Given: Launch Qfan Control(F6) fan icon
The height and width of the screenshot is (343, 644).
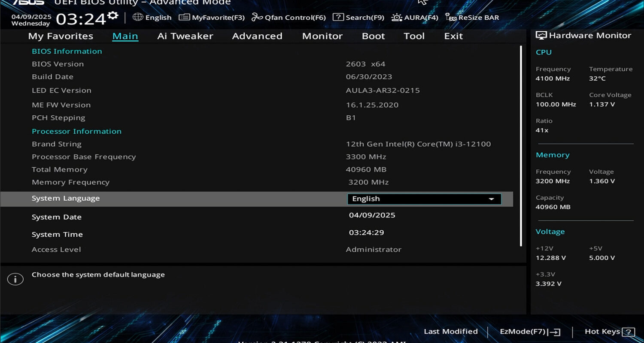Looking at the screenshot, I should [x=257, y=17].
